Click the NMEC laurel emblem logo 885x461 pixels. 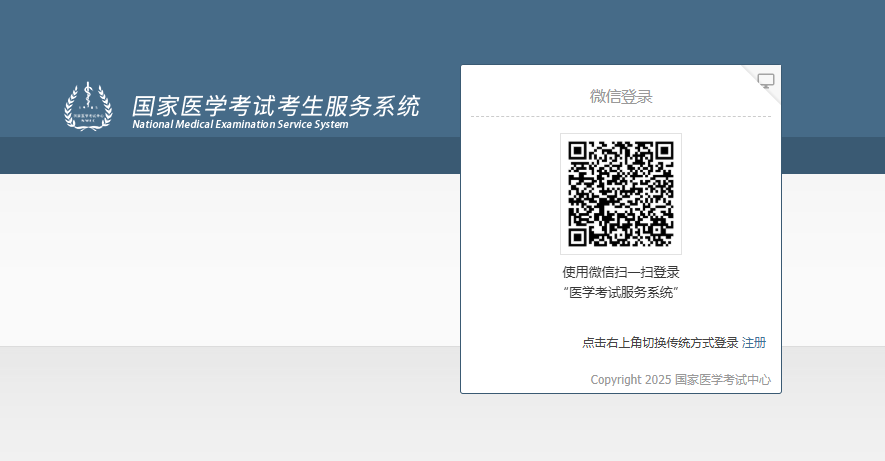click(88, 106)
